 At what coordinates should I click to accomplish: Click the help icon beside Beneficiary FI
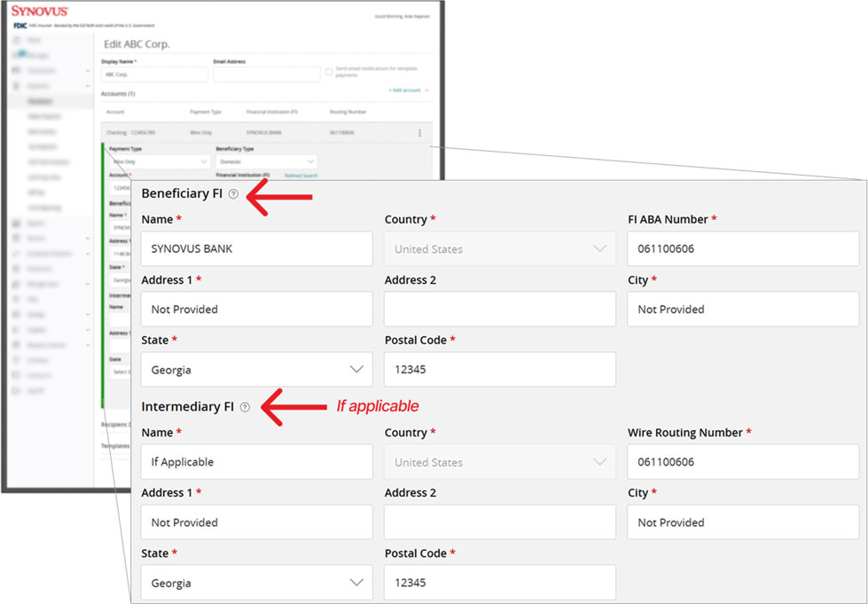click(x=233, y=194)
